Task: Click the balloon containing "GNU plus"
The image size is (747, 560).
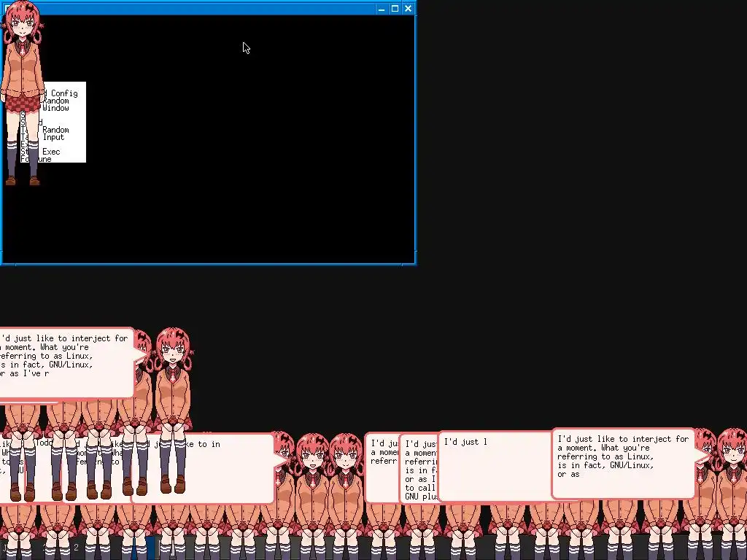Action: pos(419,469)
